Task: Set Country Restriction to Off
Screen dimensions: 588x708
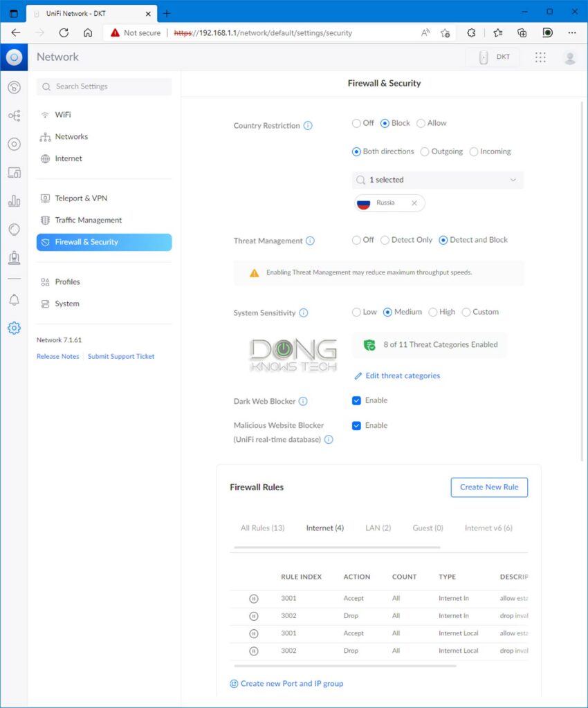Action: pos(356,123)
